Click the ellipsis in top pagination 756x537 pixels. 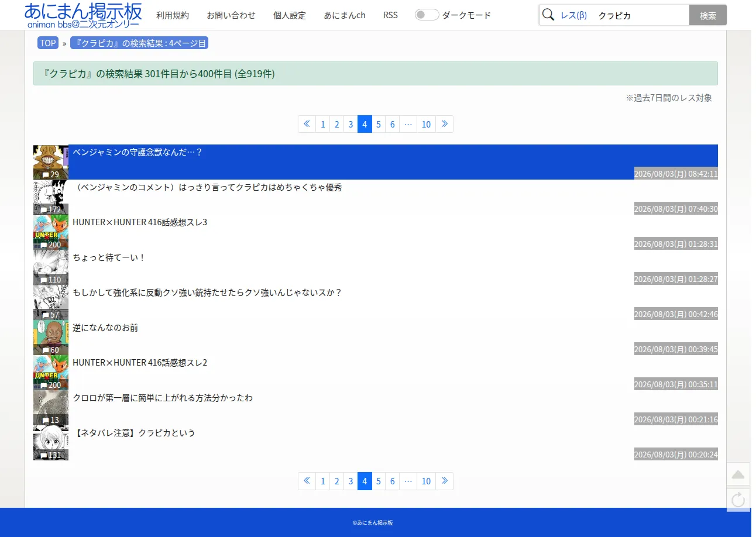tap(408, 124)
